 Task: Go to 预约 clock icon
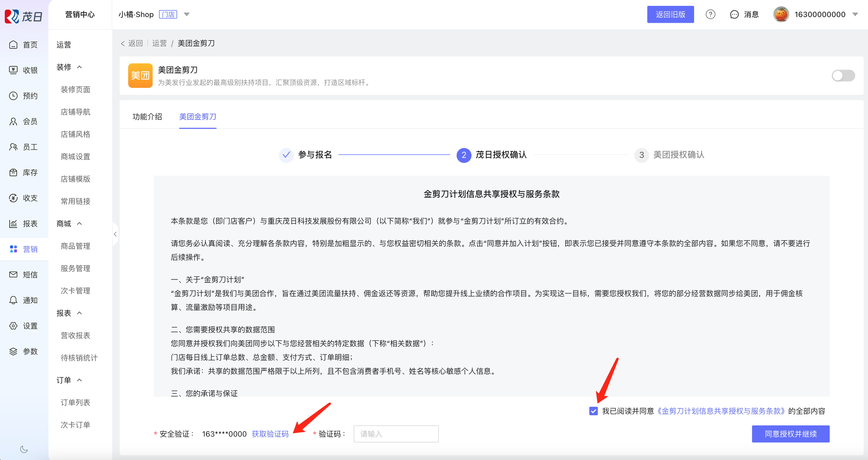[13, 96]
